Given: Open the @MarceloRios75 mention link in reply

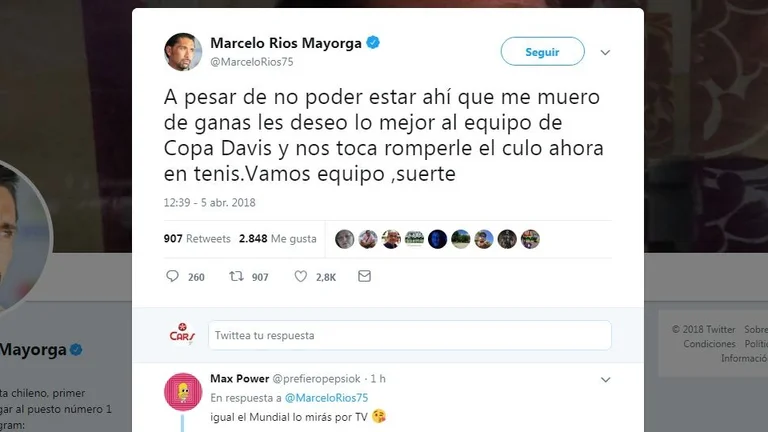Looking at the screenshot, I should pos(326,398).
